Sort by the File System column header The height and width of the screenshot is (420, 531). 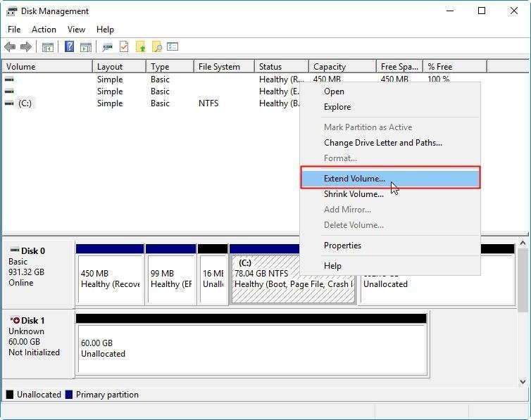click(219, 67)
